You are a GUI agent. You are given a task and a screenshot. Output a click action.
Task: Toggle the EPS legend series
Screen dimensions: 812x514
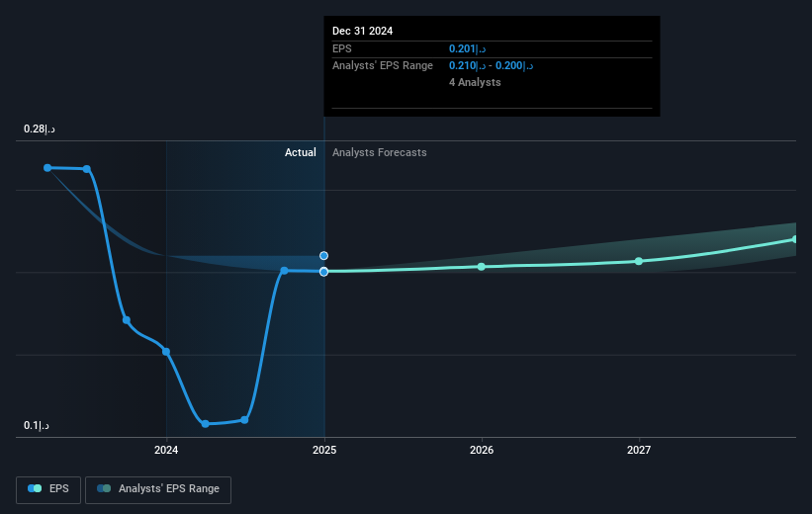coord(48,489)
